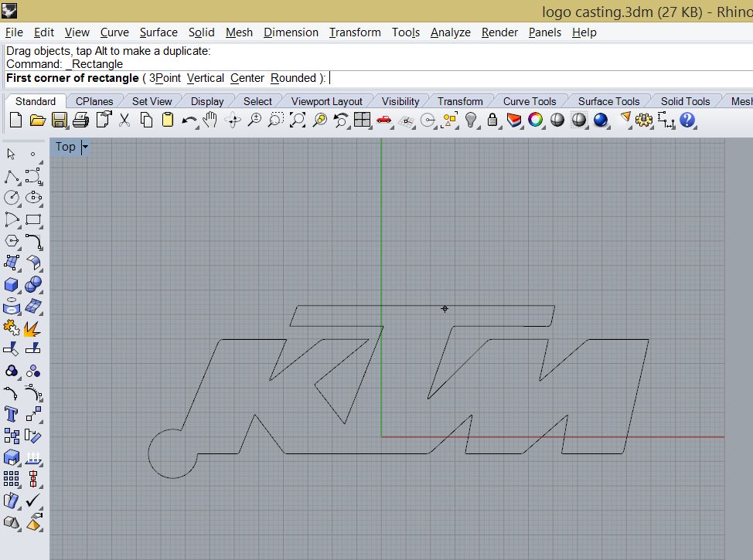This screenshot has height=560, width=753.
Task: Click the Zoom Window icon
Action: (x=276, y=120)
